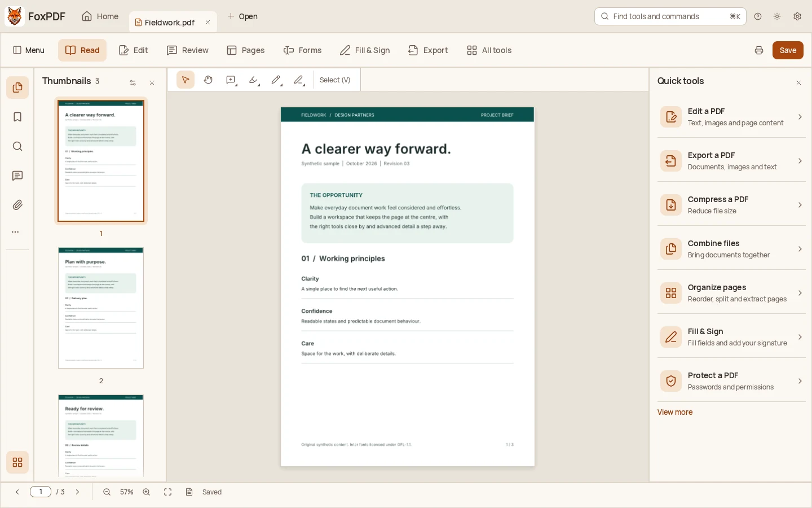Open the Forms tab
The width and height of the screenshot is (812, 508).
pos(302,50)
